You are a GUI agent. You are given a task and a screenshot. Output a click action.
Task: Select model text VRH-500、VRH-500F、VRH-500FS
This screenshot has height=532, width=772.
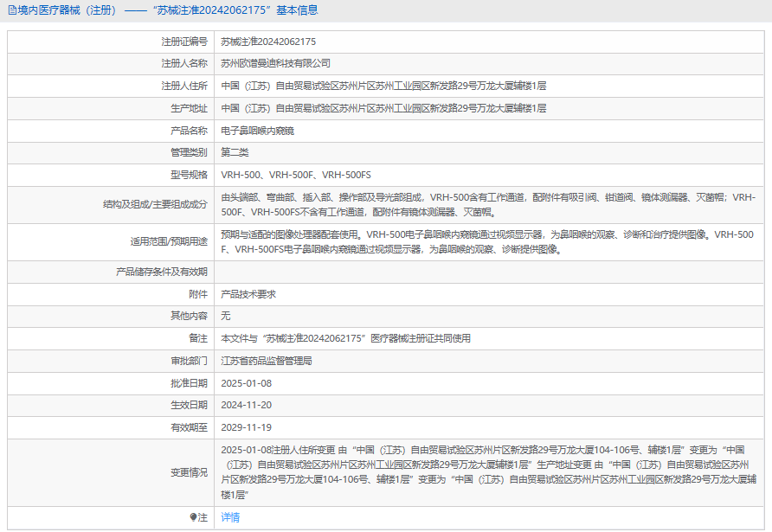(x=296, y=175)
